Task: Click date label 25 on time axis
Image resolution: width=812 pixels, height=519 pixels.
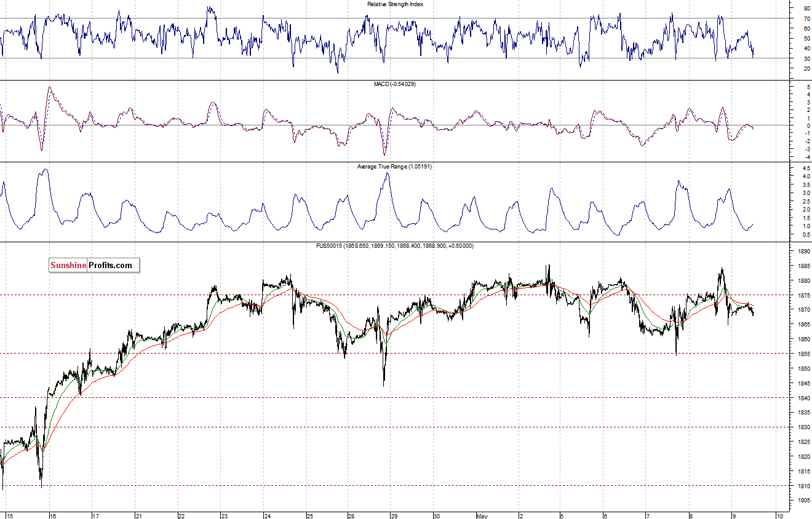Action: pos(310,515)
